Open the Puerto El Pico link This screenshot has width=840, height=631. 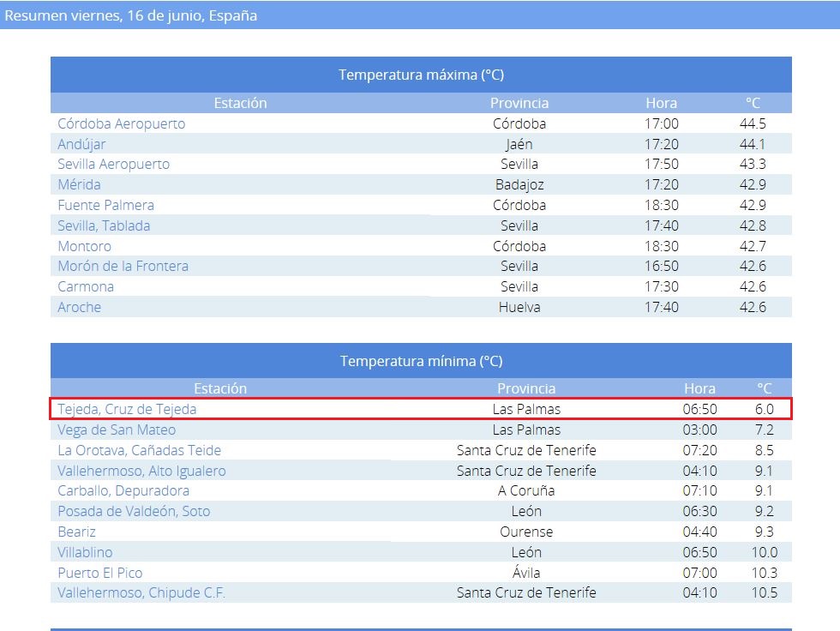(x=99, y=573)
